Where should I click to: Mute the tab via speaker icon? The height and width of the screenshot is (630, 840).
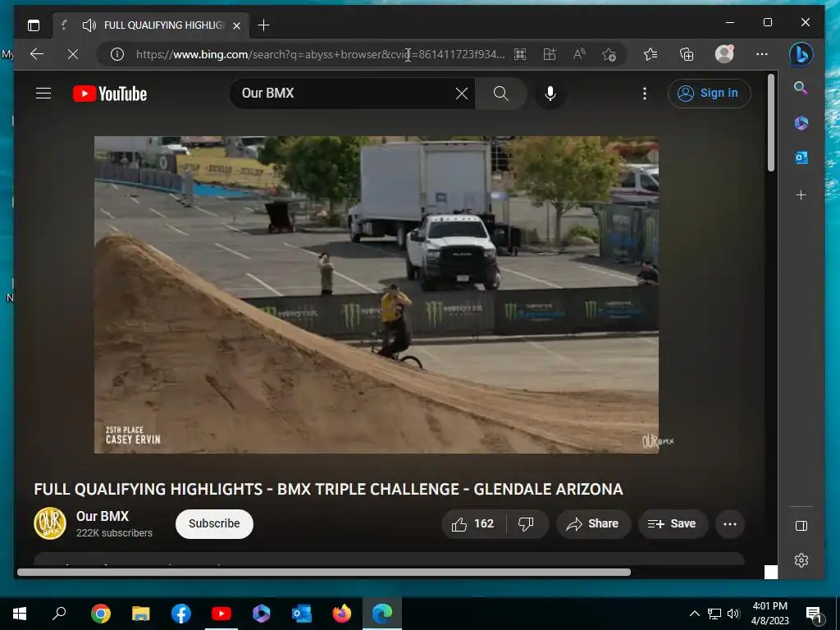click(x=89, y=25)
